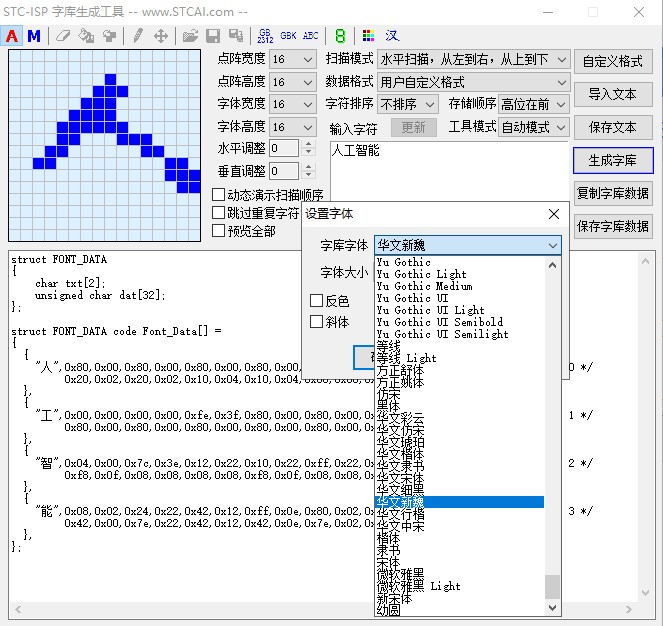
Task: Select the red A auto mode icon
Action: pyautogui.click(x=12, y=36)
